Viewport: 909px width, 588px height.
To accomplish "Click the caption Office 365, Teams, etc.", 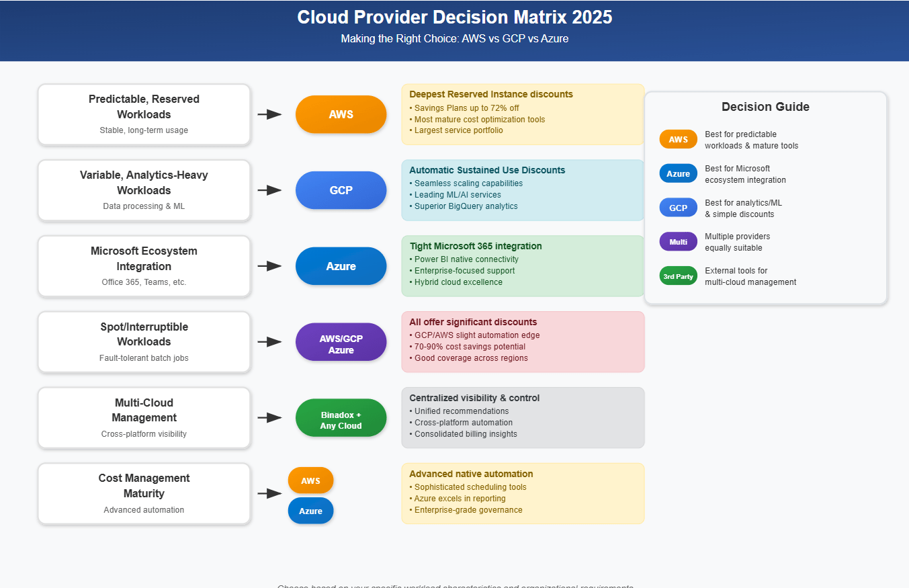I will coord(144,282).
